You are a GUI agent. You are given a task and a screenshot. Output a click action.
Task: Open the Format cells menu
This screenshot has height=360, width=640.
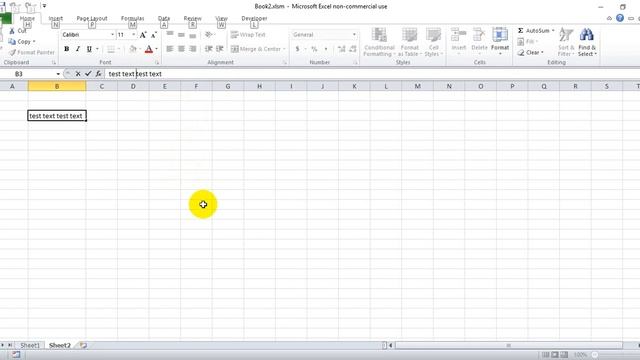[x=500, y=42]
